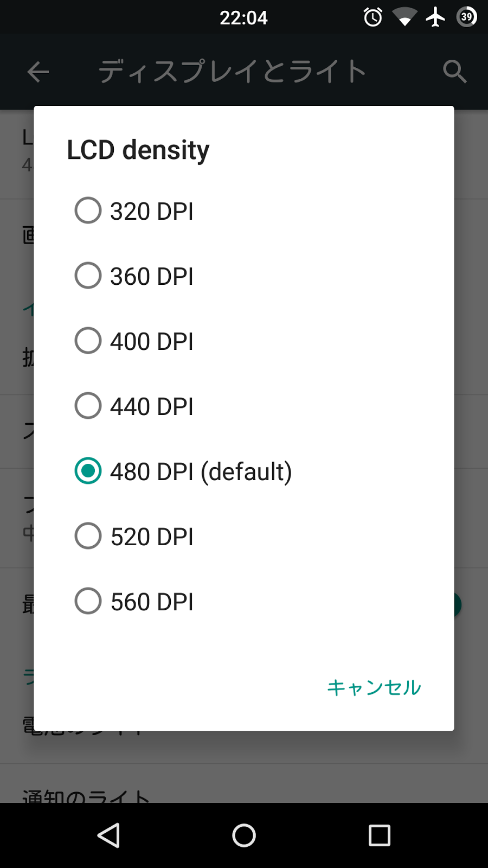
Task: Pick the 440 DPI radio option
Action: pyautogui.click(x=88, y=406)
